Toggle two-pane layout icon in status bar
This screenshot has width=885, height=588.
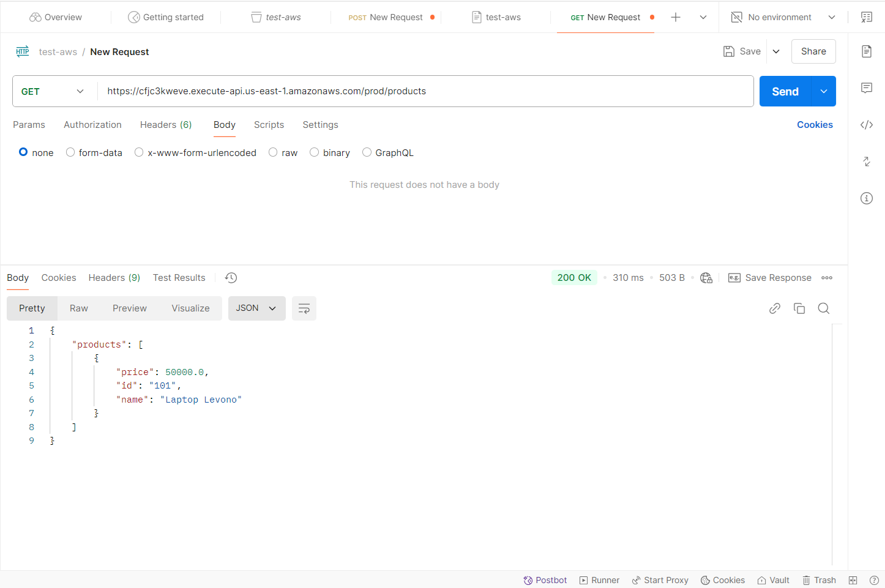(853, 580)
